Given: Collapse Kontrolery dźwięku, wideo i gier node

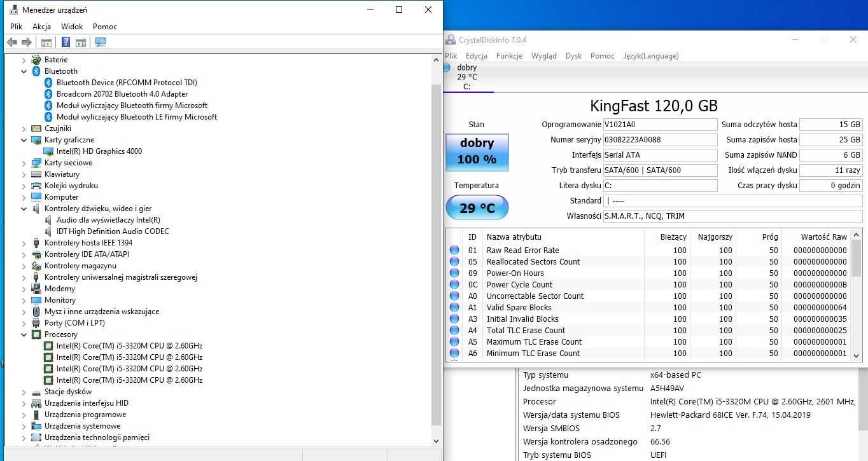Looking at the screenshot, I should 24,209.
